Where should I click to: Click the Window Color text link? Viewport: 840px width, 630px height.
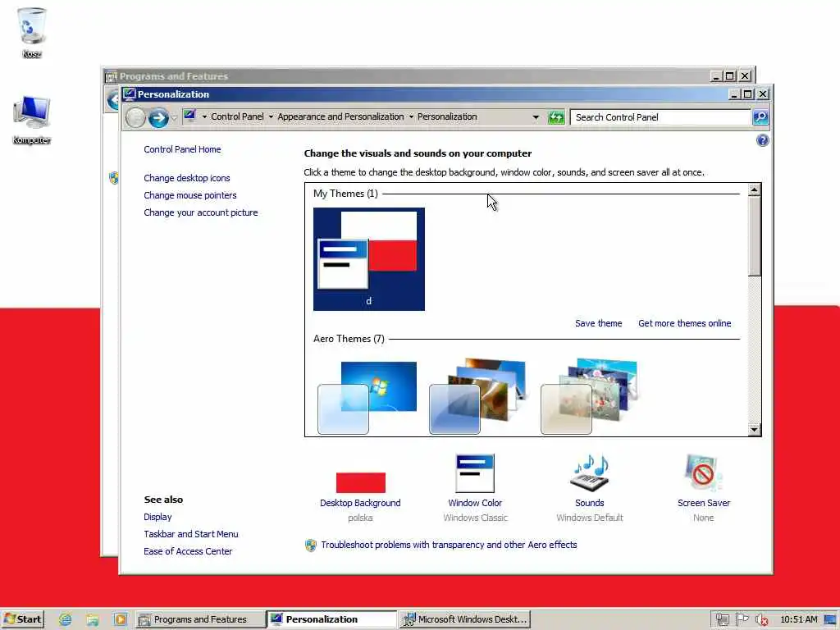click(475, 503)
